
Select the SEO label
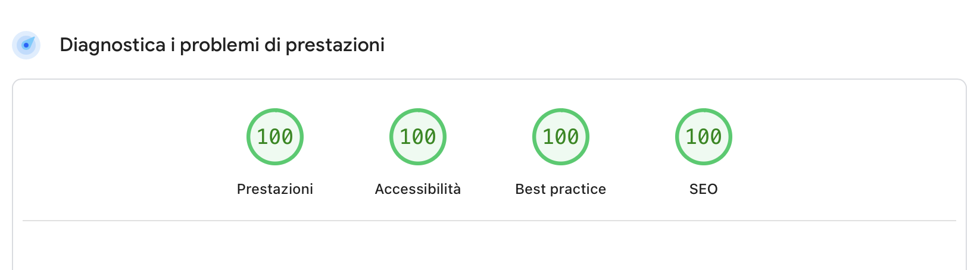pos(704,189)
